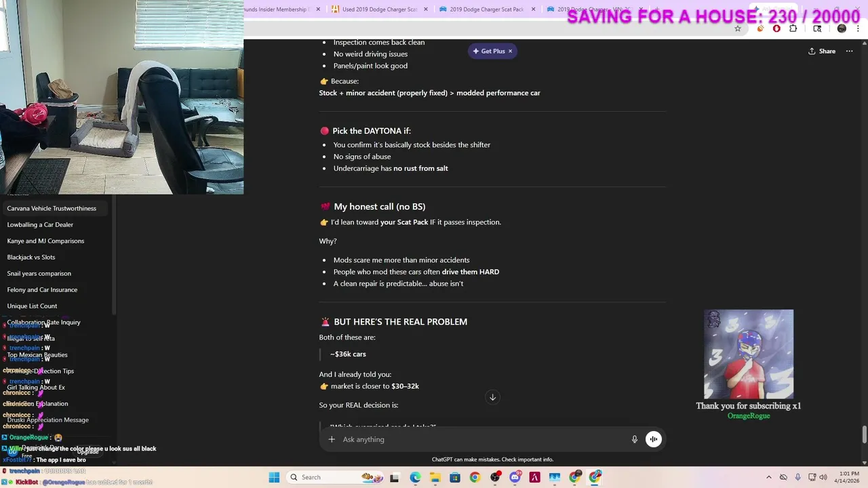The height and width of the screenshot is (488, 868).
Task: Open Microsoft Edge from the taskbar
Action: [415, 477]
